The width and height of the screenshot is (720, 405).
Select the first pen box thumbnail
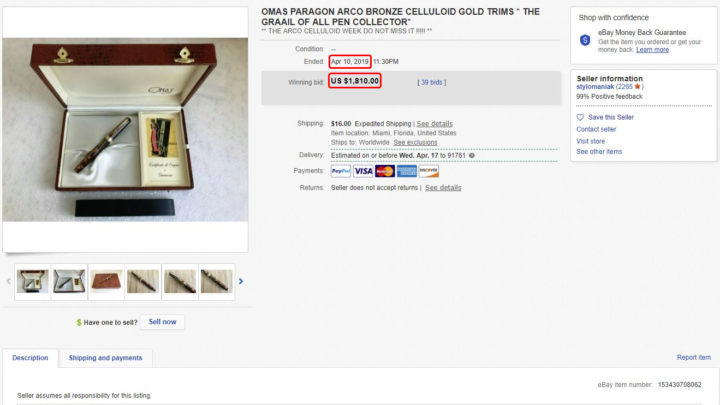click(x=32, y=281)
